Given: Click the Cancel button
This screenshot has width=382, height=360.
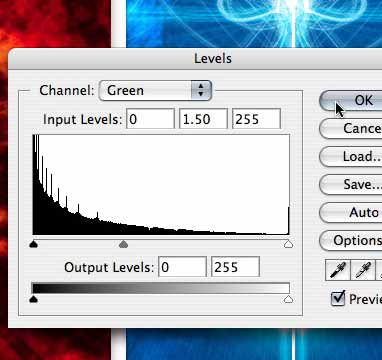Looking at the screenshot, I should [x=351, y=128].
